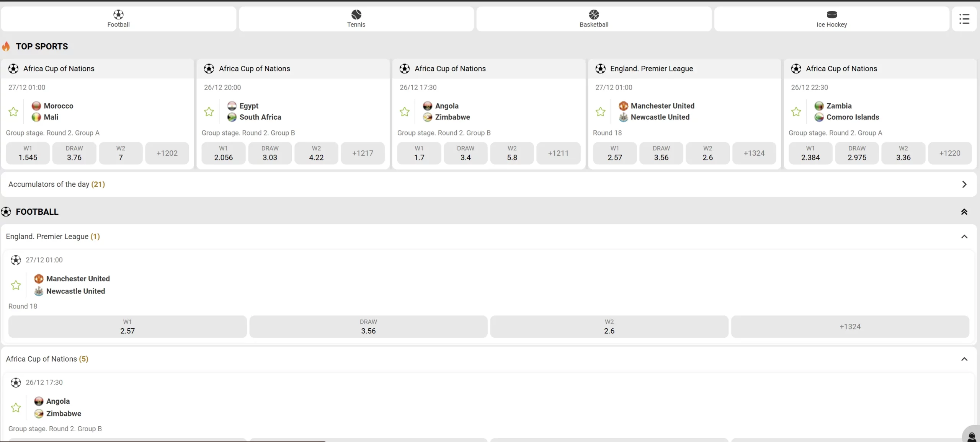The image size is (980, 442).
Task: Click ball icon beside 26/12 17:30 list match
Action: (x=16, y=383)
